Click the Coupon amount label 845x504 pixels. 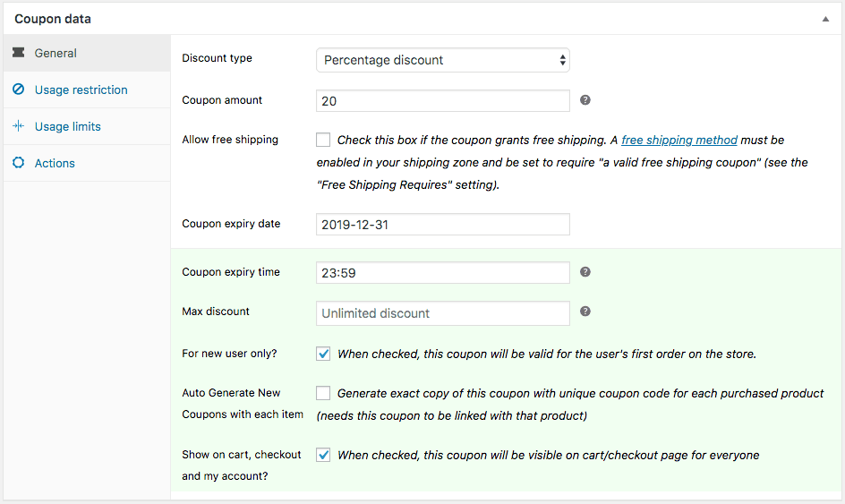[221, 99]
